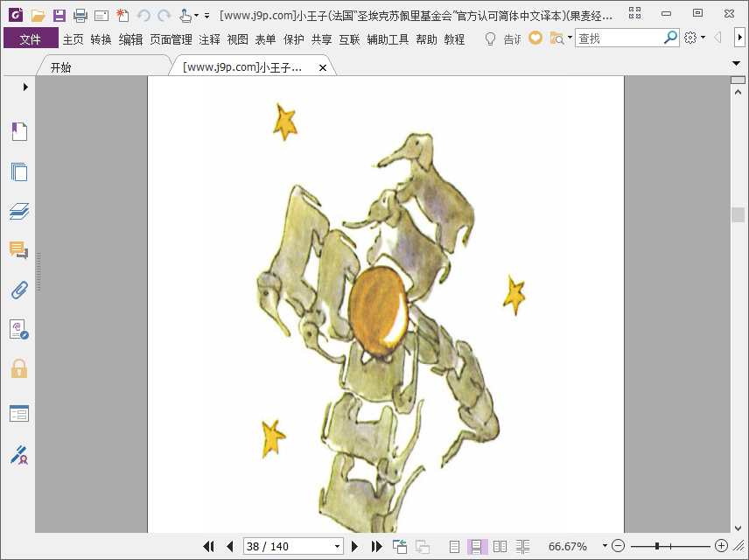Switch to the 视图 ribbon tab
The width and height of the screenshot is (749, 560).
237,39
